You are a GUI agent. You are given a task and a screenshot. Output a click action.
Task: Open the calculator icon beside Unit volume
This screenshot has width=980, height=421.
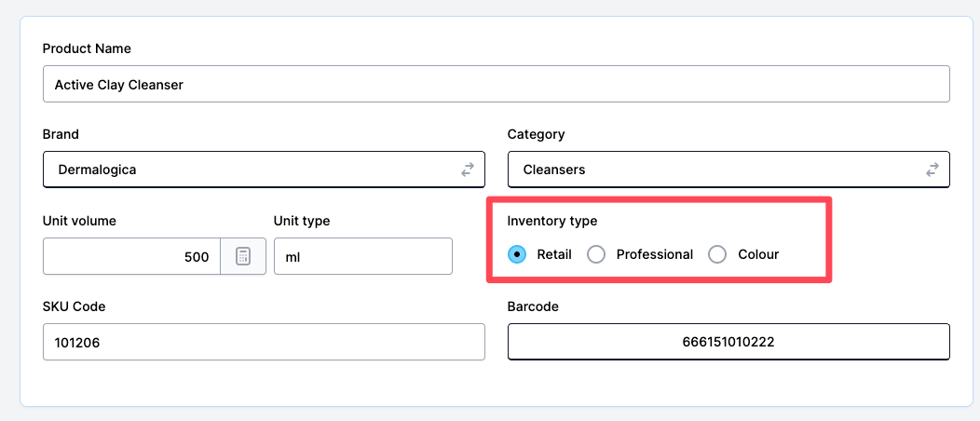click(x=243, y=256)
